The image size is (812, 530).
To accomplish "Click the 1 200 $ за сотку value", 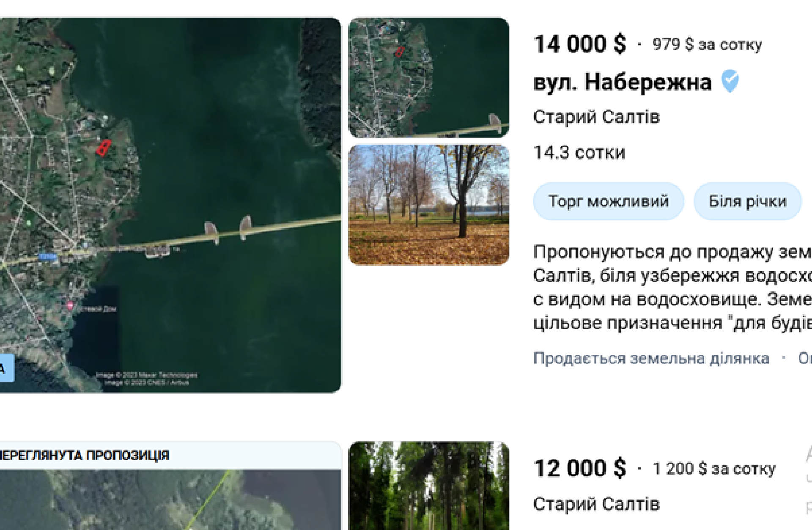I will pyautogui.click(x=714, y=469).
